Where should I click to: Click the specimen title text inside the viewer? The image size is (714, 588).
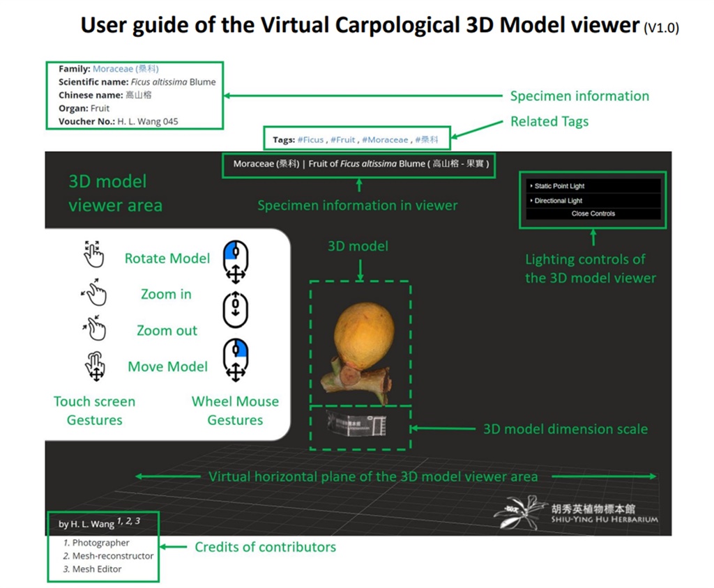(x=360, y=164)
